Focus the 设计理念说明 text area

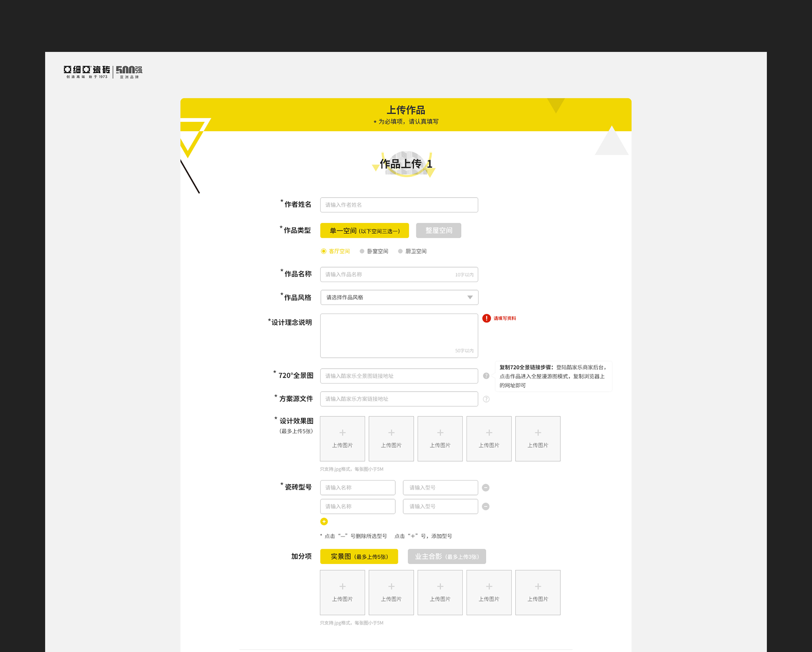click(399, 335)
